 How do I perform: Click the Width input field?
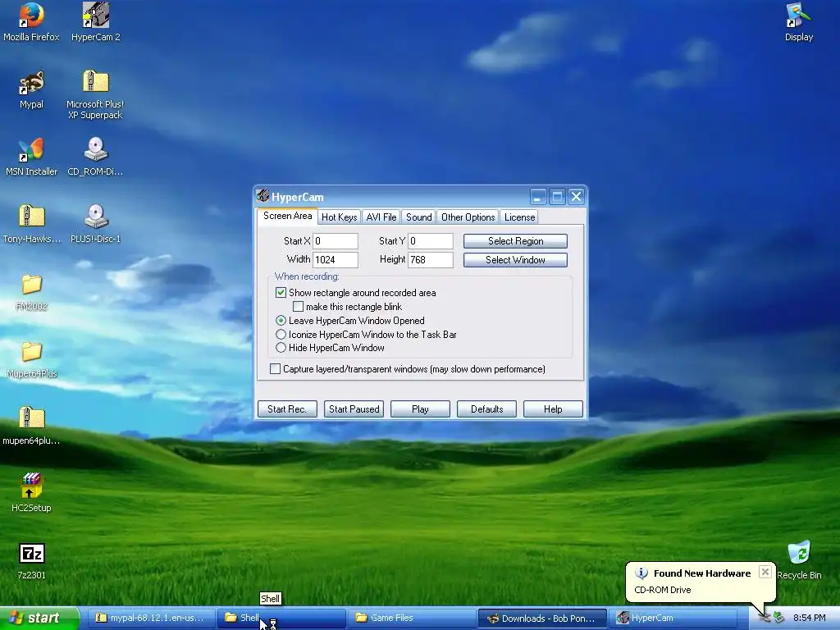(336, 260)
